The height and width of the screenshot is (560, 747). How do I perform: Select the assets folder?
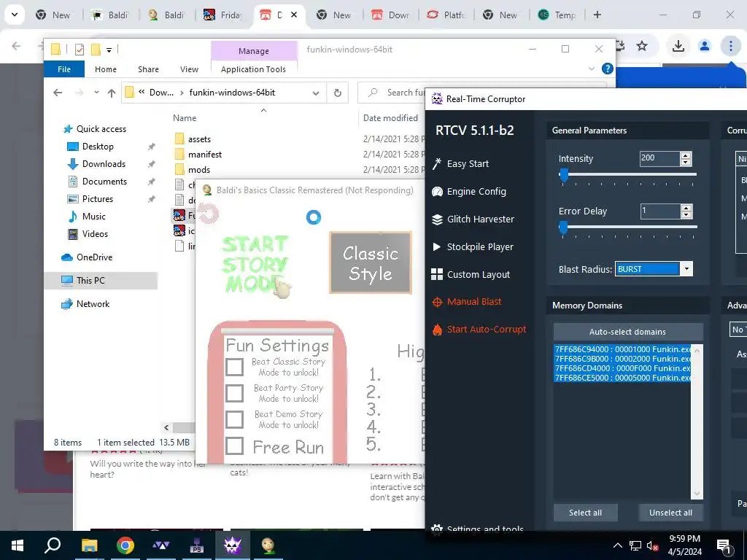point(199,139)
